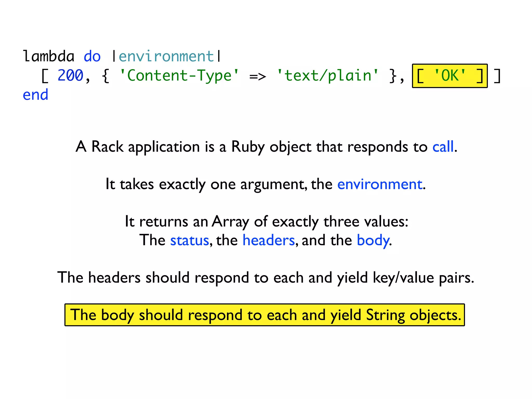Click the 'lambda' keyword in code
This screenshot has width=532, height=399.
(49, 56)
